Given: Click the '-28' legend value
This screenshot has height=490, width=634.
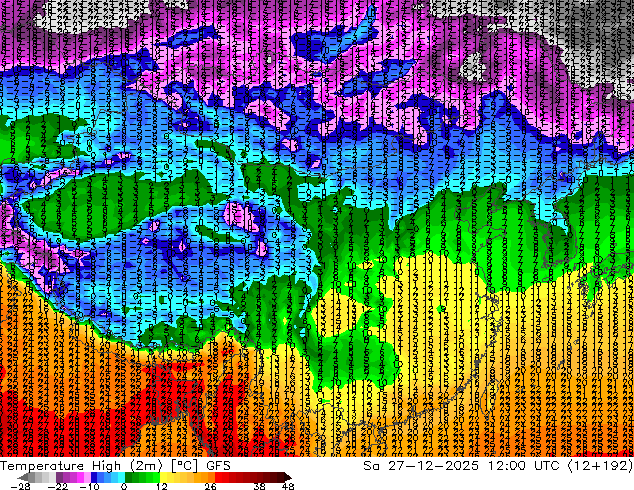Looking at the screenshot, I should tap(20, 486).
